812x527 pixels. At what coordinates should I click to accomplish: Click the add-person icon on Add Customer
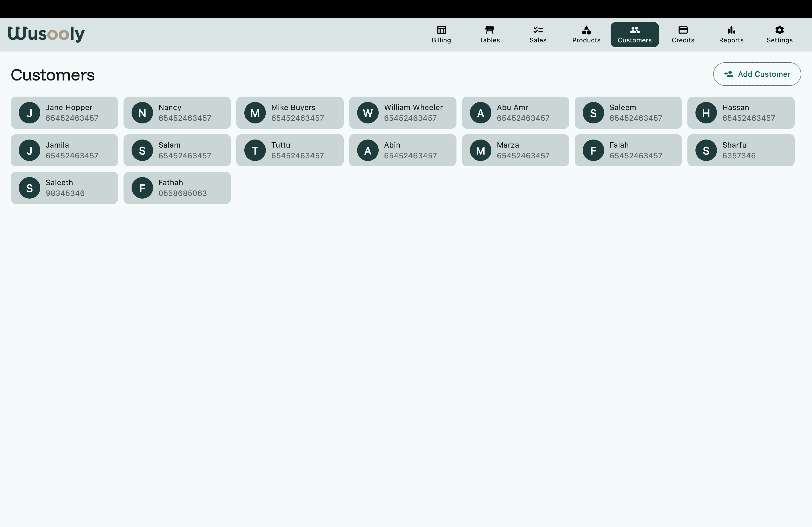point(728,74)
